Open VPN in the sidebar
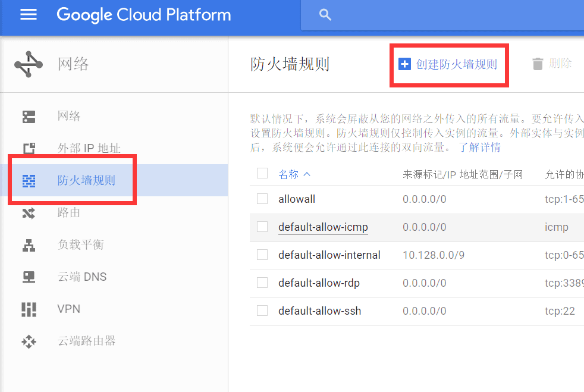 [x=68, y=309]
